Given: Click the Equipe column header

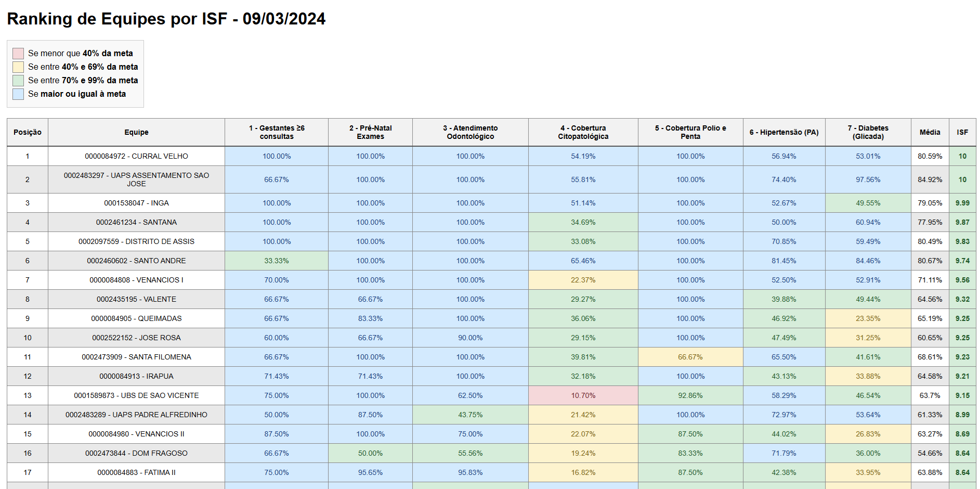Looking at the screenshot, I should [136, 133].
